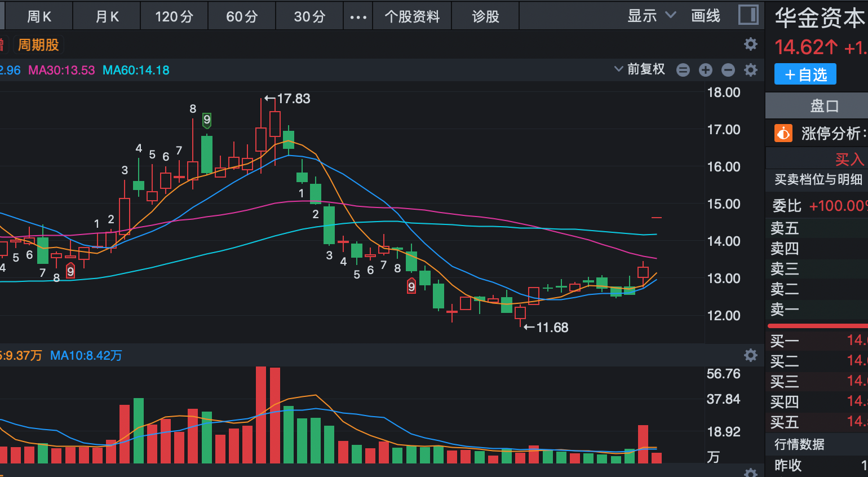The height and width of the screenshot is (477, 868).
Task: Select the 买一 bid row
Action: (817, 341)
